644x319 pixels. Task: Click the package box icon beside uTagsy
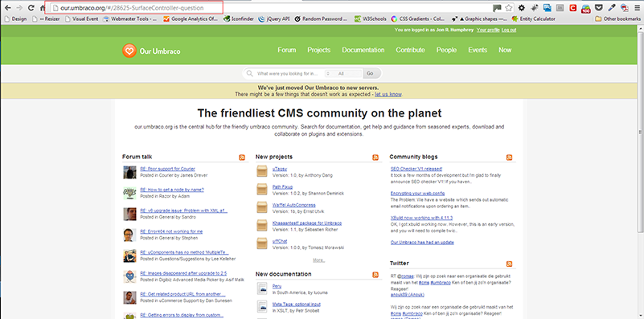[x=262, y=171]
